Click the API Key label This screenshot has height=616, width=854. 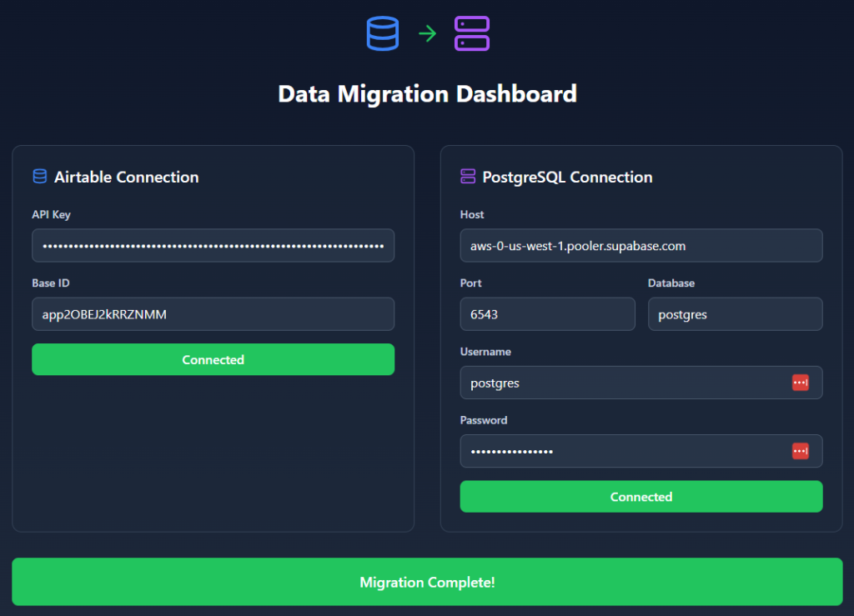point(51,214)
